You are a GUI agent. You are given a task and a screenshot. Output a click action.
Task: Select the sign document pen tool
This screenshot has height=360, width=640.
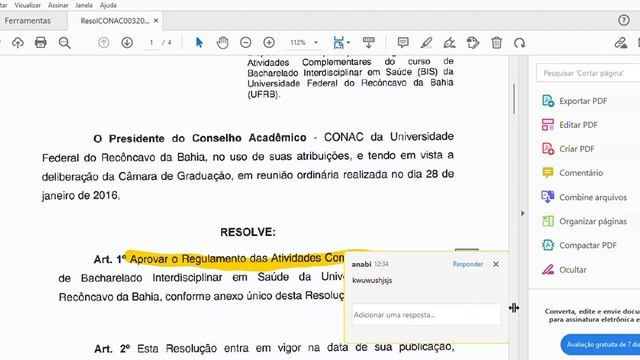coord(449,42)
